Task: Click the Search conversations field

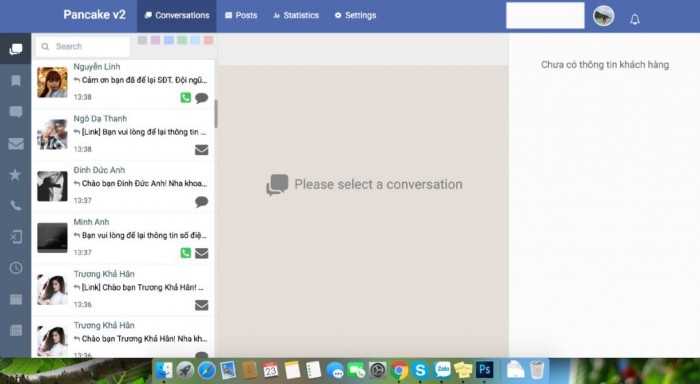Action: (x=83, y=46)
